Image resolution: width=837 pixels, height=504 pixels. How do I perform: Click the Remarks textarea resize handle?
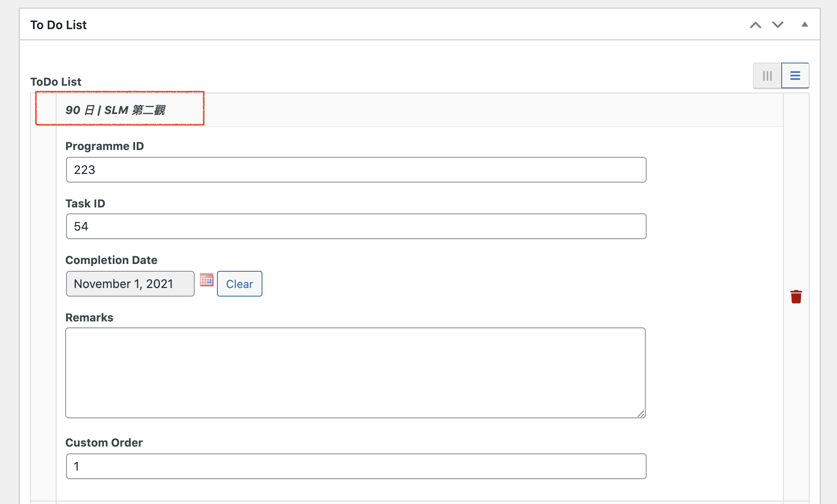coord(641,413)
